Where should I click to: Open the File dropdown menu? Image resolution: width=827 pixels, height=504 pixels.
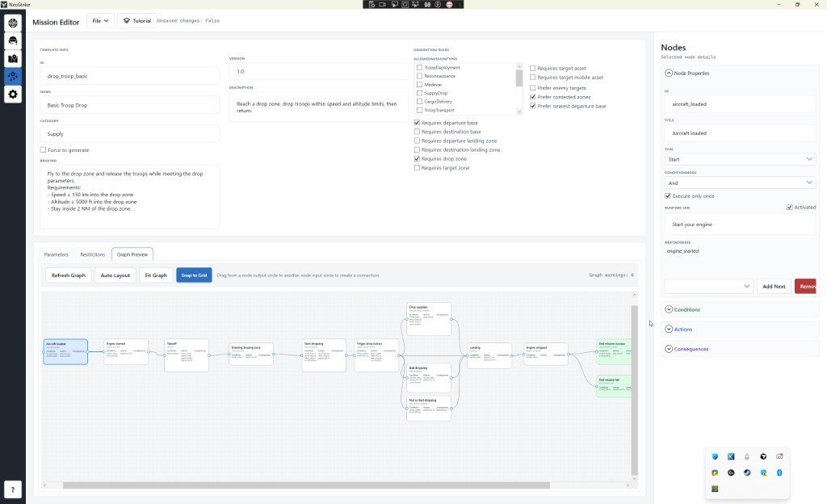coord(100,20)
